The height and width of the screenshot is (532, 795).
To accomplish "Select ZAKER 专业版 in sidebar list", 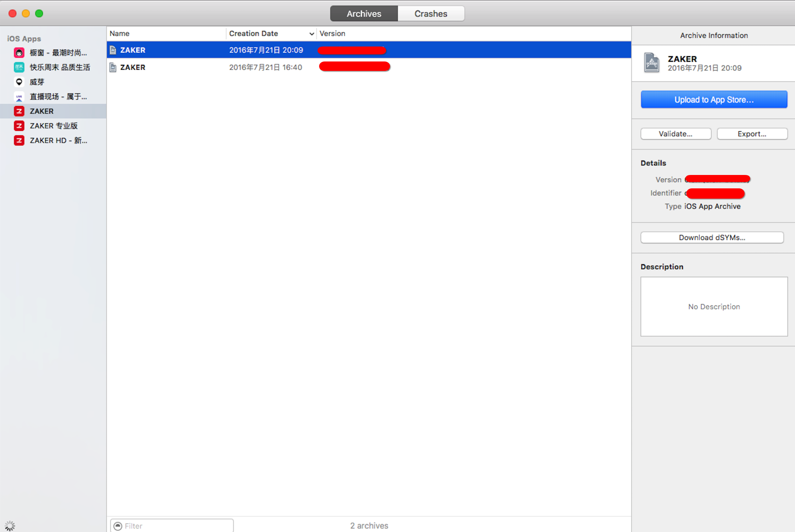I will pos(53,126).
